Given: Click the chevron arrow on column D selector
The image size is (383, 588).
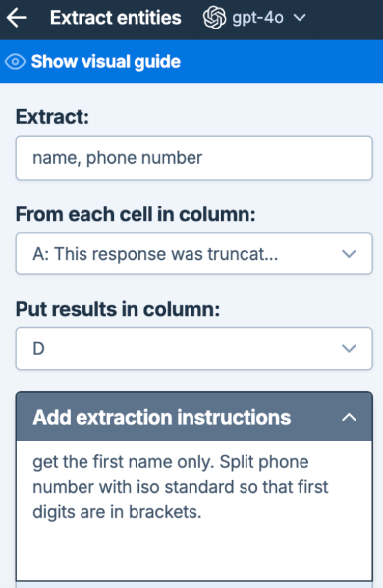Looking at the screenshot, I should [x=349, y=349].
